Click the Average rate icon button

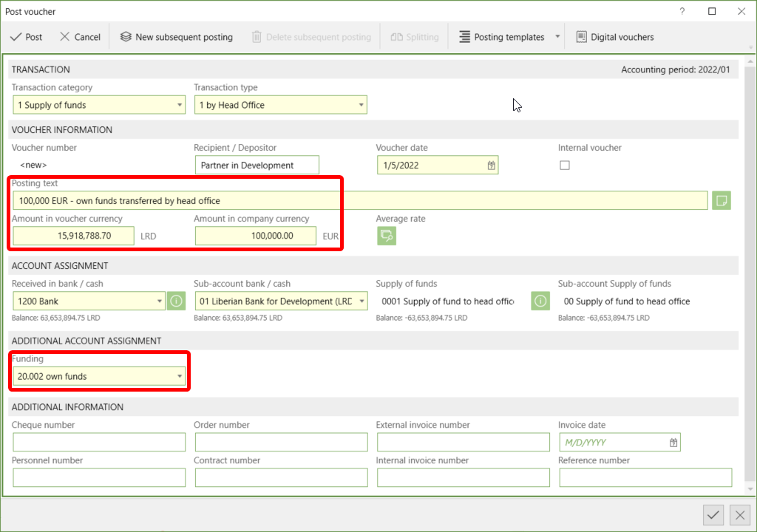click(x=386, y=236)
